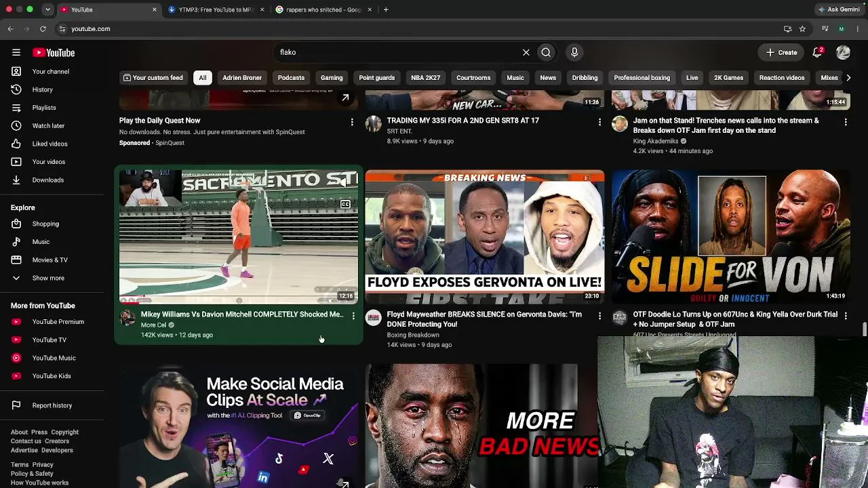The image size is (868, 488).
Task: Open Report history in the sidebar
Action: coord(52,405)
